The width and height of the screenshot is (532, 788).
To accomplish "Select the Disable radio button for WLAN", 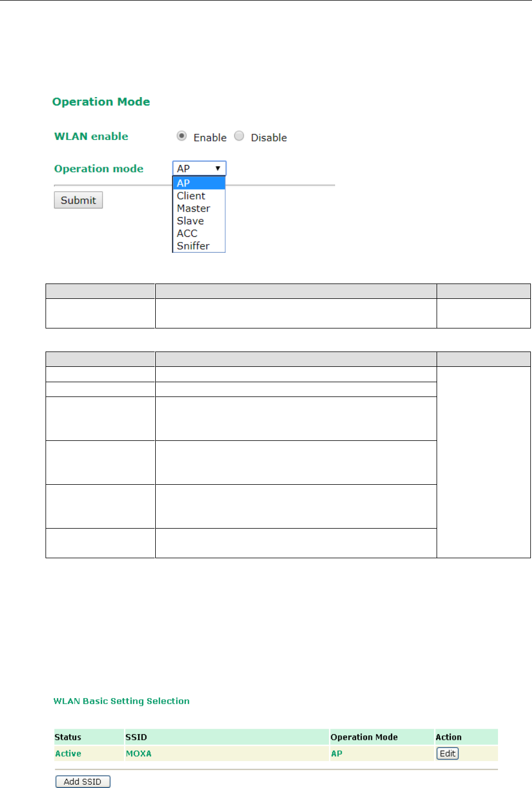I will pos(239,136).
